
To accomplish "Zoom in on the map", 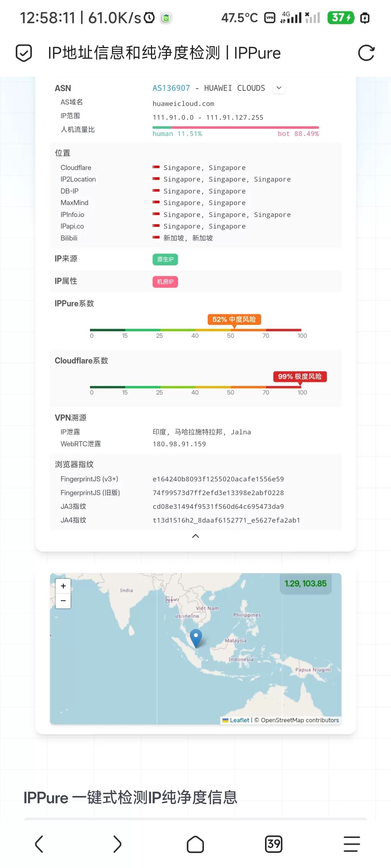I will pos(63,586).
